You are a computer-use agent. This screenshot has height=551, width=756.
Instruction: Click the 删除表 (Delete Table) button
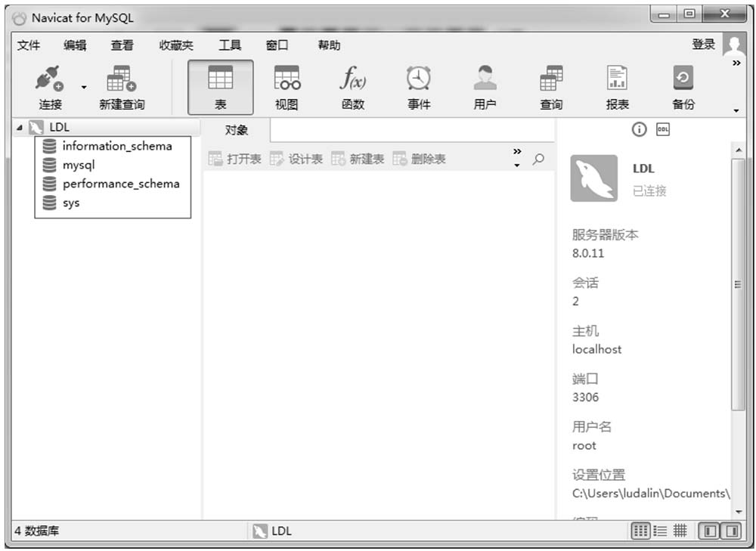[x=419, y=159]
